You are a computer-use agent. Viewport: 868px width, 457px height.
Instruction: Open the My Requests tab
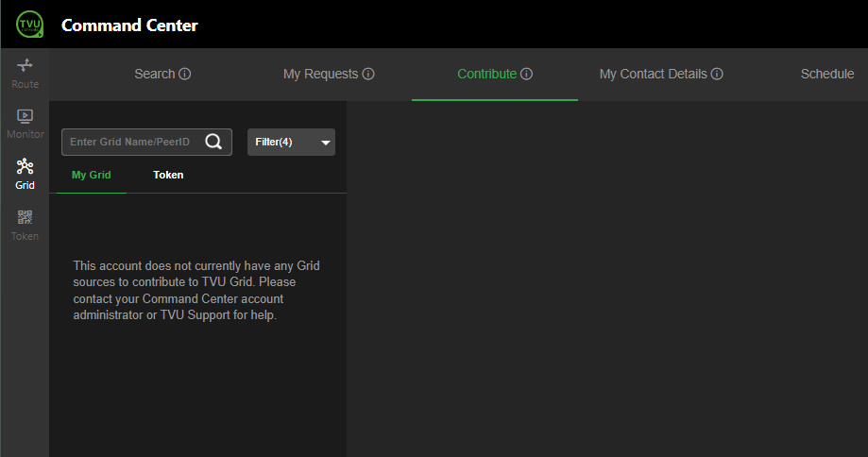coord(320,75)
